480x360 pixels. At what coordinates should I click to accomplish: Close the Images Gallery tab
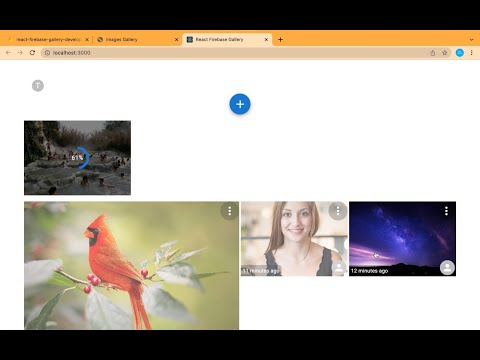point(176,39)
